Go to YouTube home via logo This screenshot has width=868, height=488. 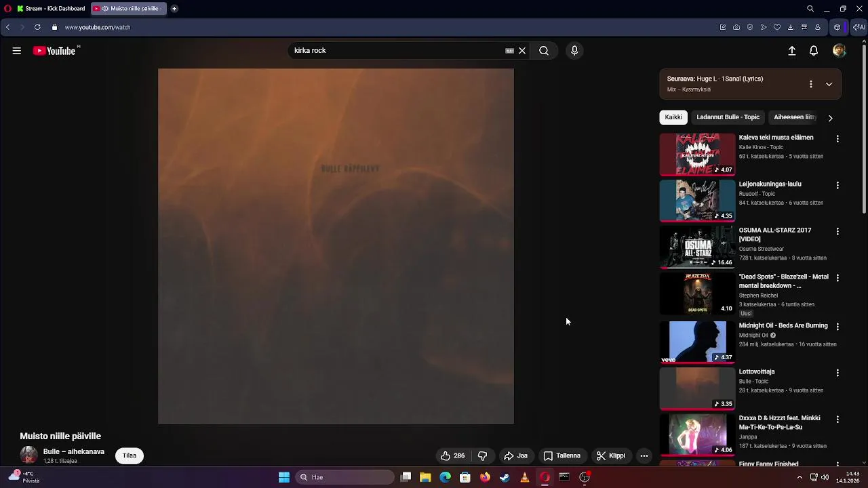click(x=54, y=51)
